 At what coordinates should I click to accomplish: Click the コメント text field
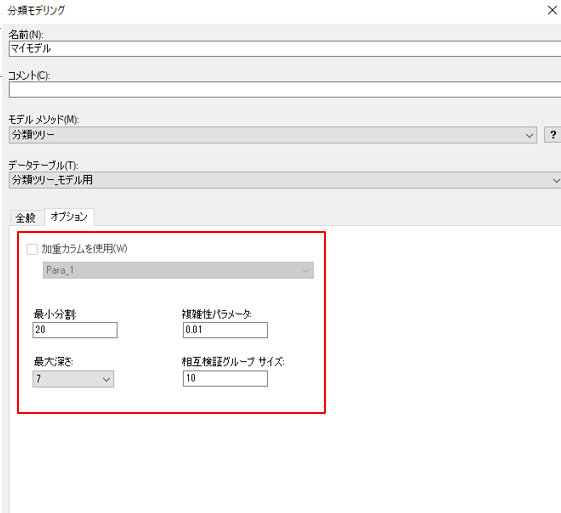click(x=285, y=89)
